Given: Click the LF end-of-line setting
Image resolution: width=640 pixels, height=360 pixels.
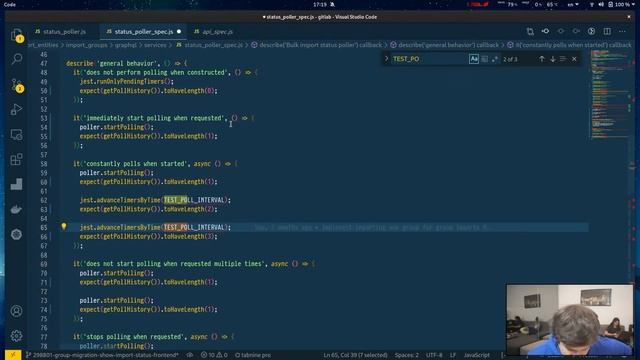Looking at the screenshot, I should (453, 355).
